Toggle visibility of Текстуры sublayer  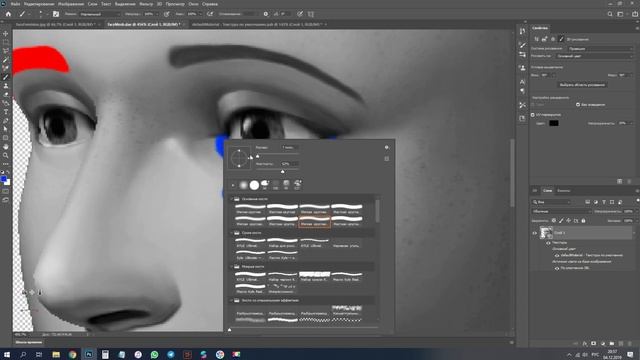tap(548, 242)
